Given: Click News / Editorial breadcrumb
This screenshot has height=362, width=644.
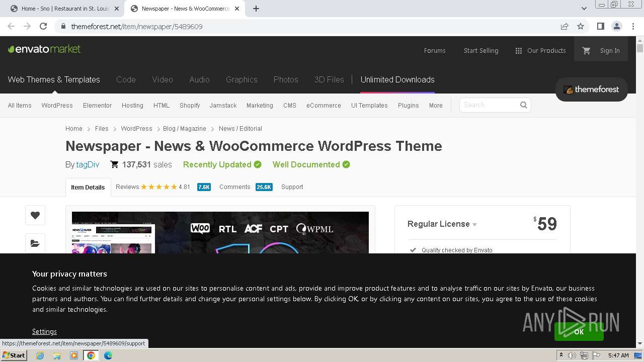Looking at the screenshot, I should point(240,129).
